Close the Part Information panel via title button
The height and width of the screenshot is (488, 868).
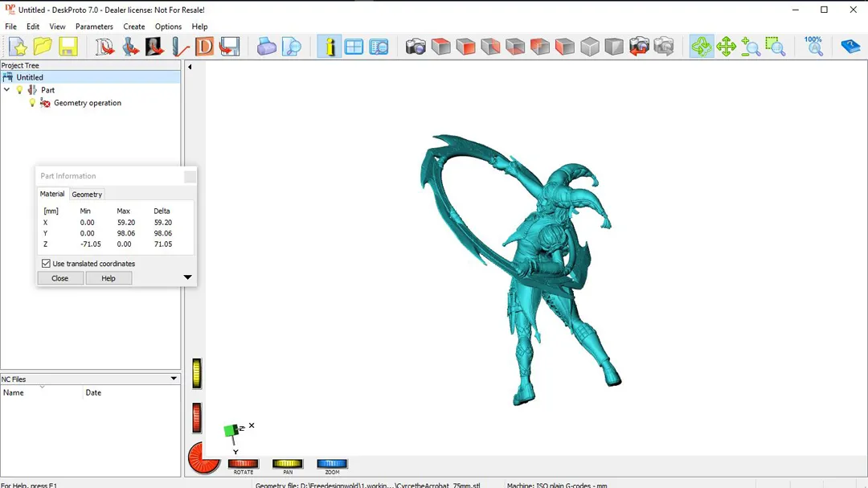tap(190, 176)
